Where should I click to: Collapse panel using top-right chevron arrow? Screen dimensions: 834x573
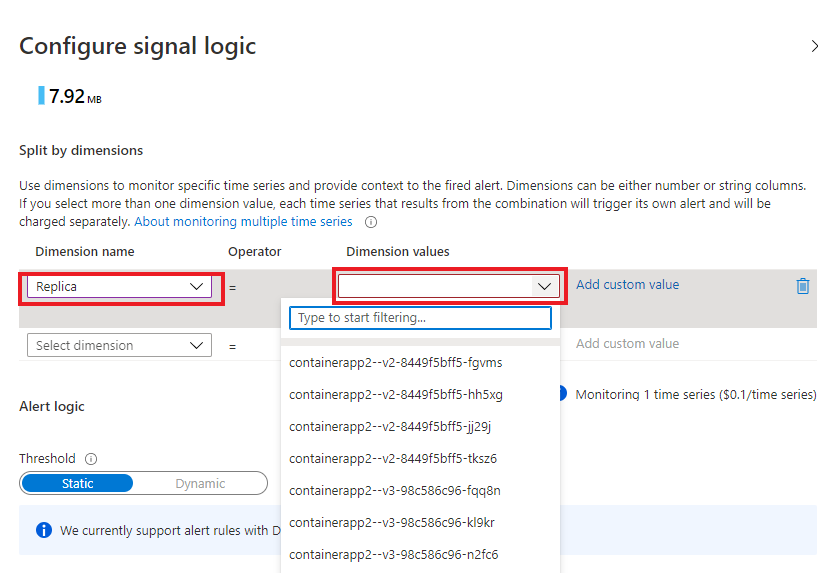815,46
